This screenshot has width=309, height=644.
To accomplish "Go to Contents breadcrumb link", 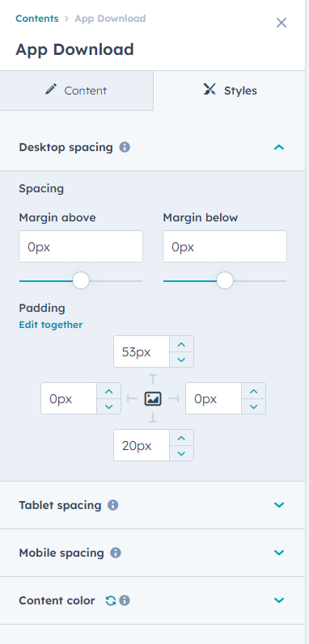I will (37, 19).
